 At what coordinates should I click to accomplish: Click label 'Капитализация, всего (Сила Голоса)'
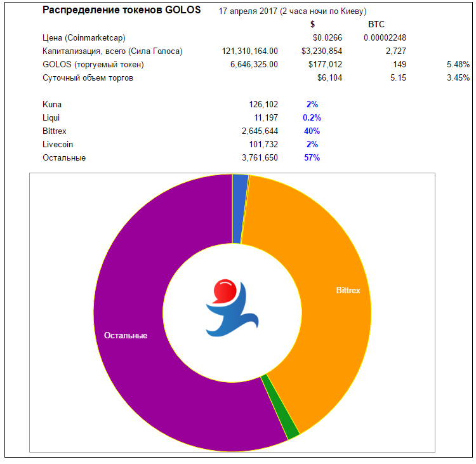point(112,51)
